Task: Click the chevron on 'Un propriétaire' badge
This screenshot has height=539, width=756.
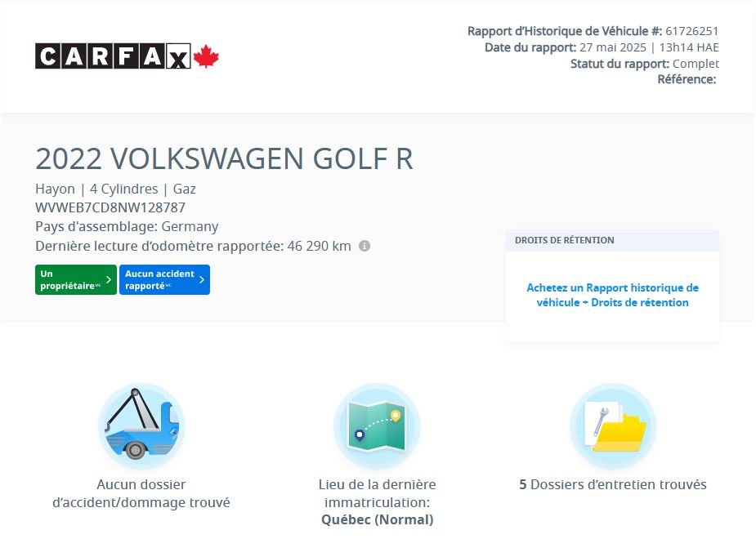Action: [x=109, y=279]
